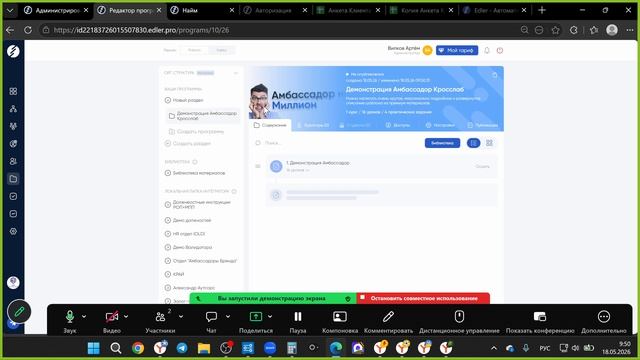This screenshot has height=360, width=640.
Task: Open Windows Start menu
Action: click(x=93, y=348)
